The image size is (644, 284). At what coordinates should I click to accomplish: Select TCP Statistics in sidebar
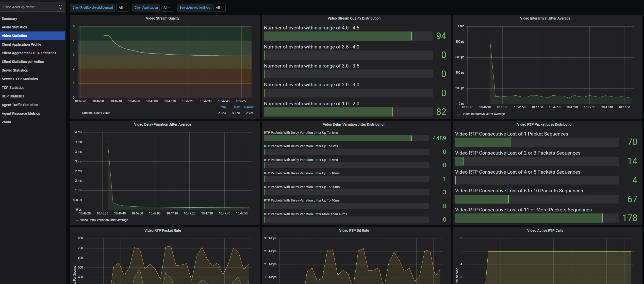coord(13,88)
